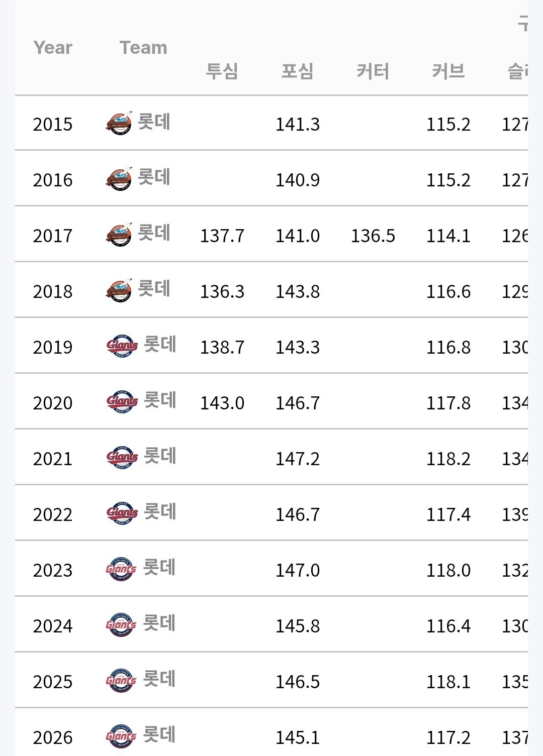The image size is (543, 756).
Task: Select the 투심 column header
Action: pos(222,71)
